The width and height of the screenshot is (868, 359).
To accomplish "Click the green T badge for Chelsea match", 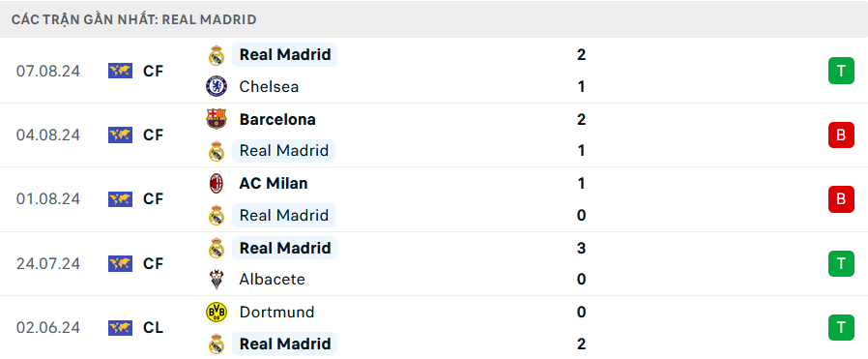I will point(842,71).
